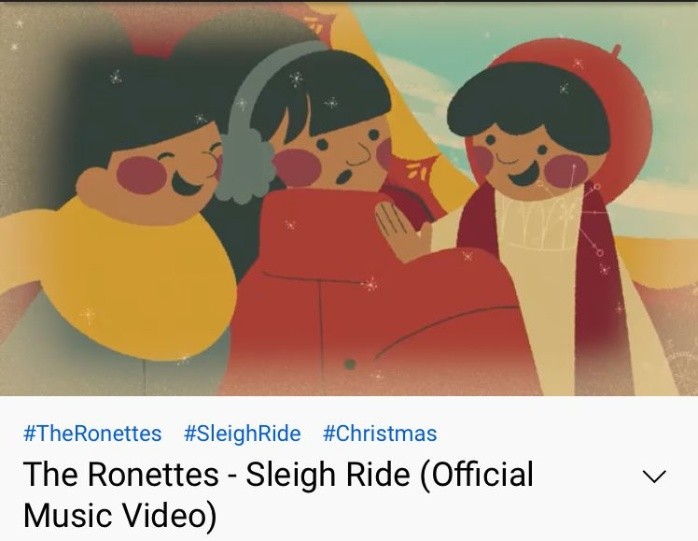The image size is (698, 541).
Task: Expand the video description chevron
Action: click(654, 476)
